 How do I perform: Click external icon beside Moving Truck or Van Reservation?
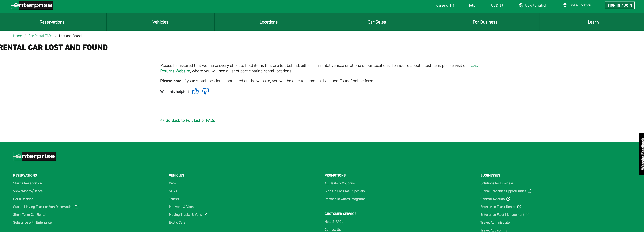pyautogui.click(x=77, y=207)
